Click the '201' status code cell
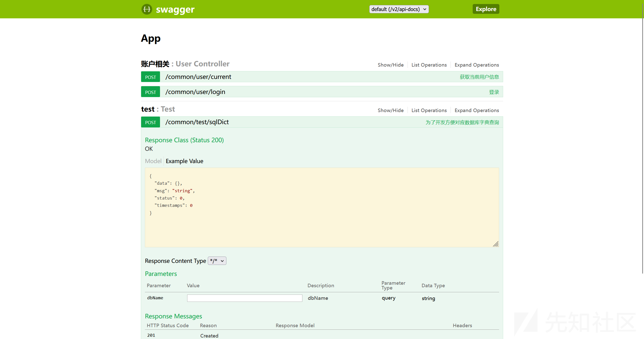Screen dimensions: 644x339 [151, 335]
